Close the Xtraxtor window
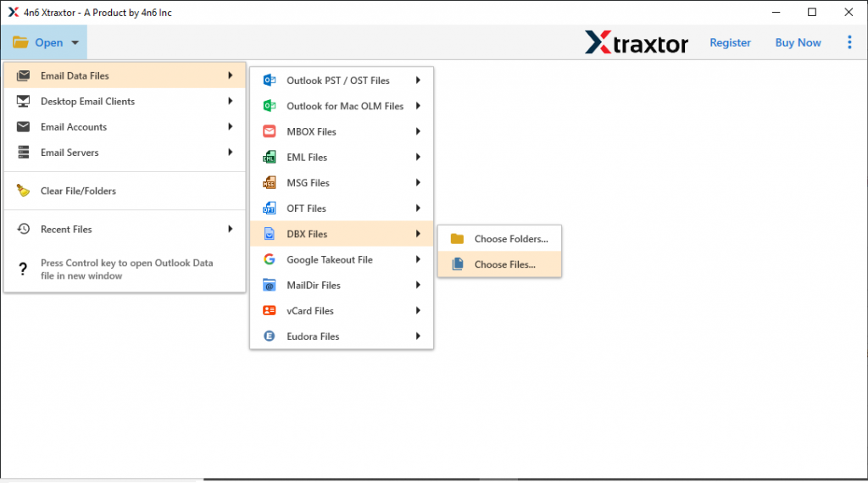The height and width of the screenshot is (483, 868). click(849, 12)
